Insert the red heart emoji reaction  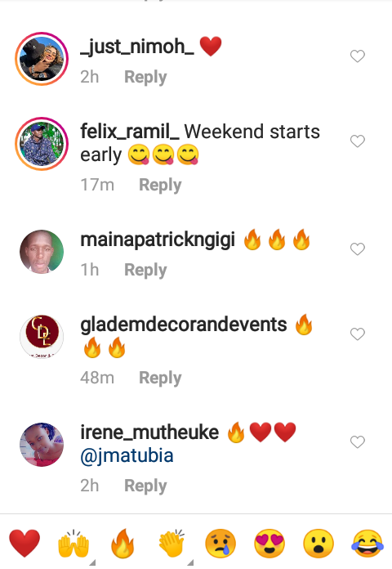pos(24,543)
